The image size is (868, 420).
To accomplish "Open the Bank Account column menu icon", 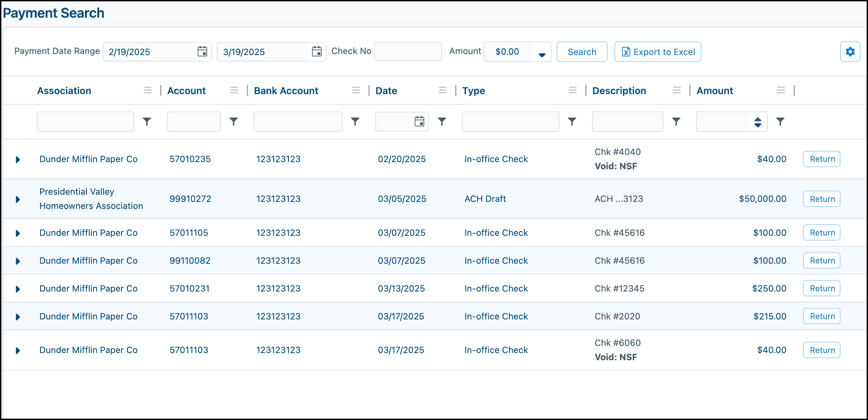I will point(355,90).
